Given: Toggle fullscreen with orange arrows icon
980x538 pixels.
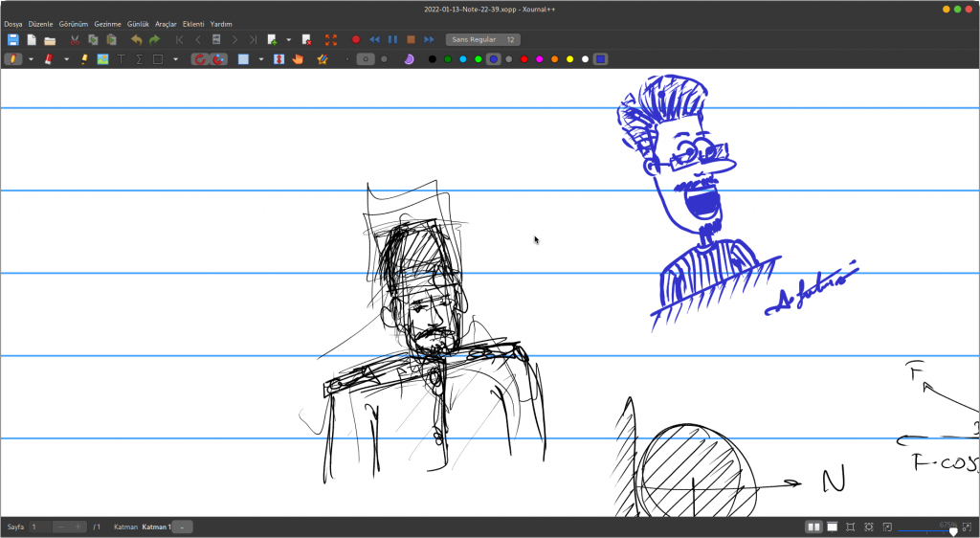Looking at the screenshot, I should 330,40.
